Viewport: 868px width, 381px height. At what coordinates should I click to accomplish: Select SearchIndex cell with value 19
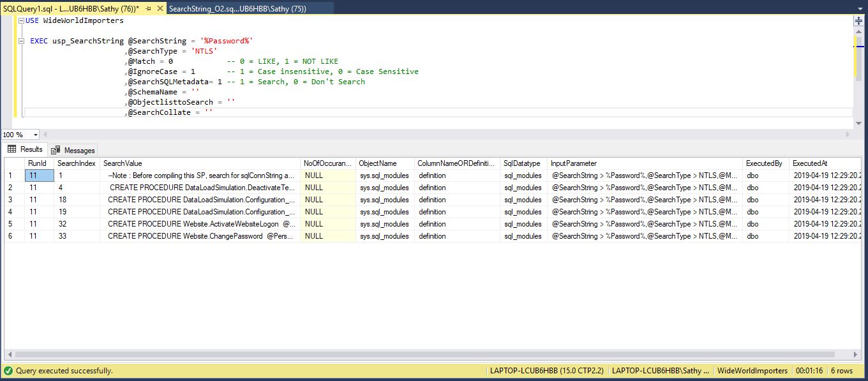[x=77, y=212]
